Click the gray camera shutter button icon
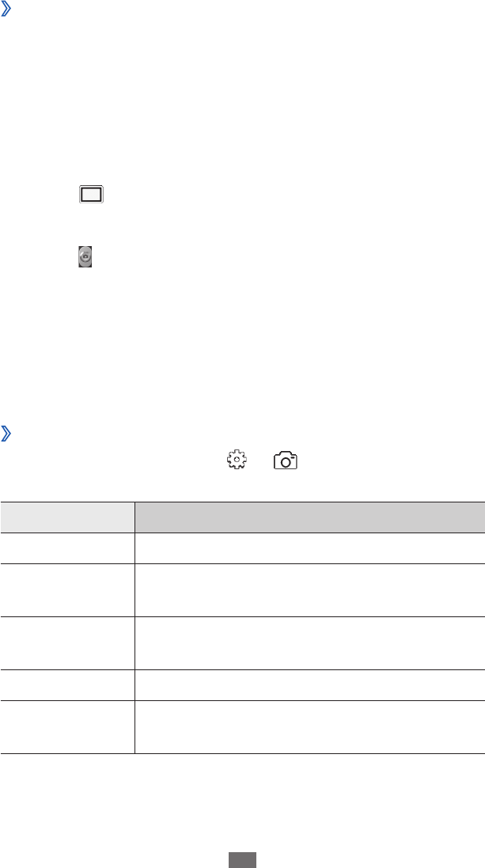485x868 pixels. pyautogui.click(x=84, y=257)
